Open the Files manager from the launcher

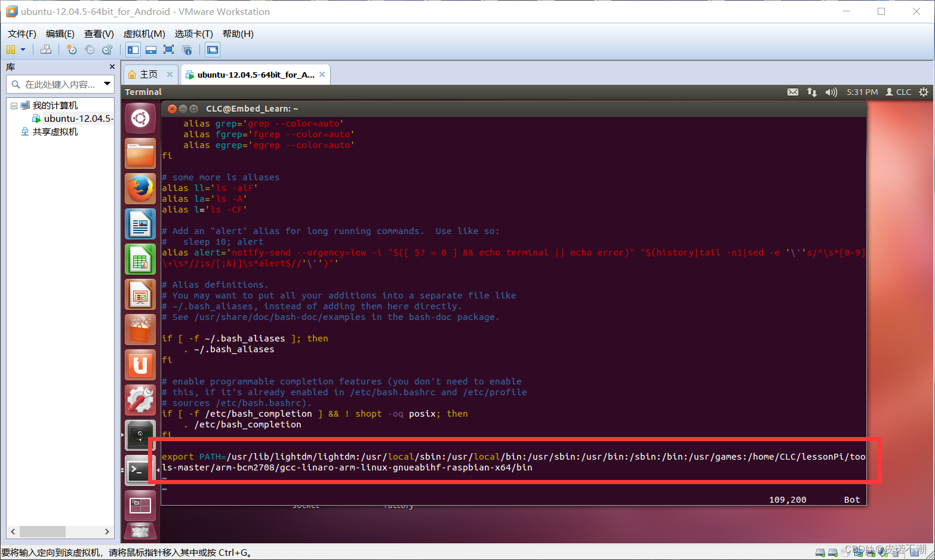140,153
